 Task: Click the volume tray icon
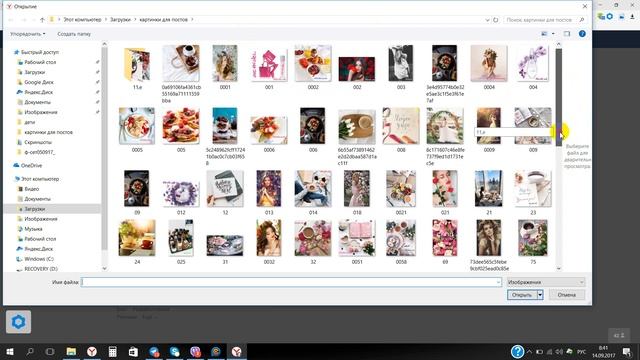coord(559,352)
